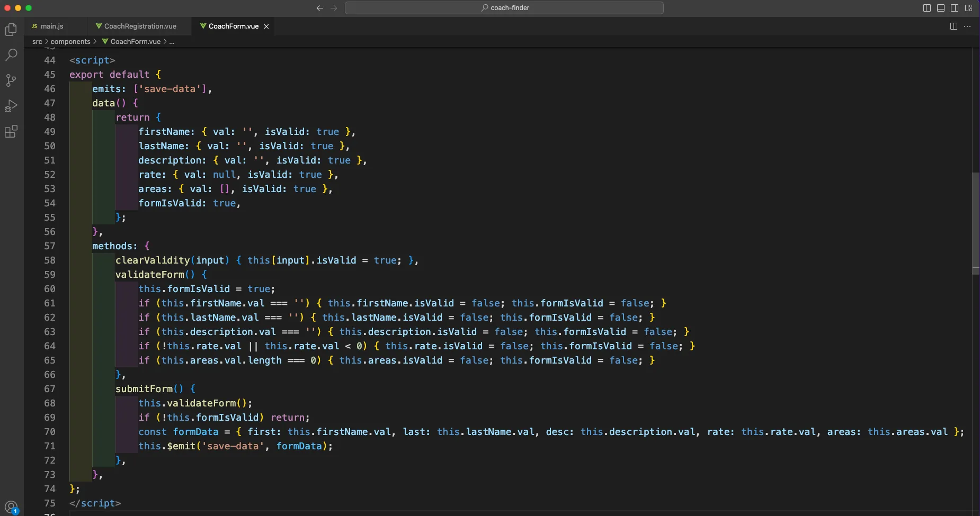Close the CoachForm.vue tab

pyautogui.click(x=266, y=26)
